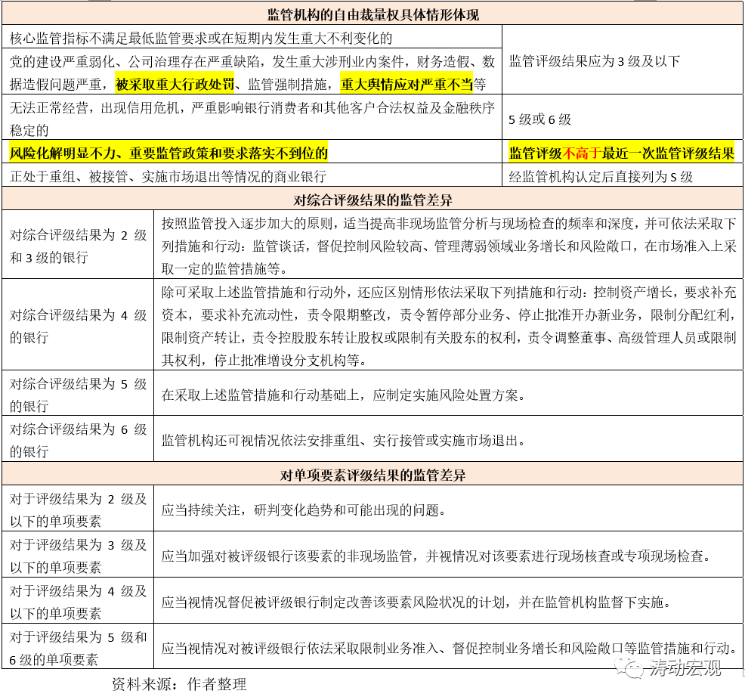Select the 监管机构的自由裁量权具体情形体现 header

tap(372, 14)
